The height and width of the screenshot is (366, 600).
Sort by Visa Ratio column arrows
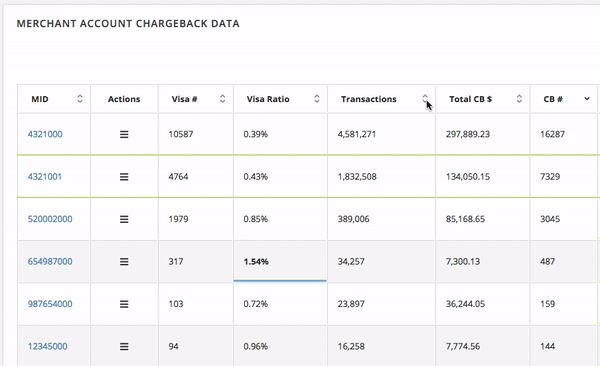point(317,99)
